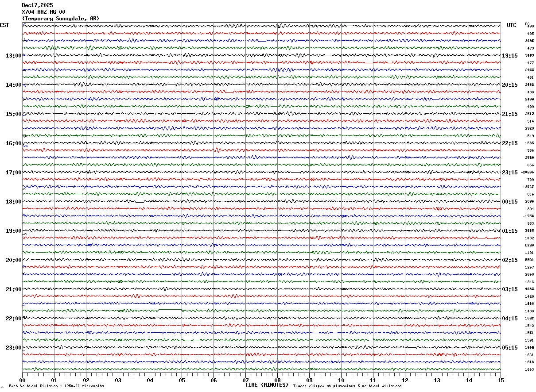Click the 13:00 CST time label
Viewport: 536px width, 392px height.
[x=13, y=56]
